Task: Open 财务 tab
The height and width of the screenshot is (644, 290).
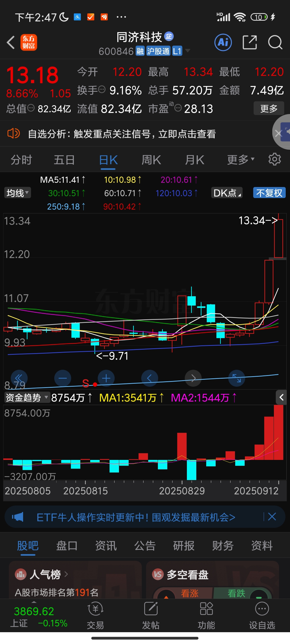Action: pos(223,546)
